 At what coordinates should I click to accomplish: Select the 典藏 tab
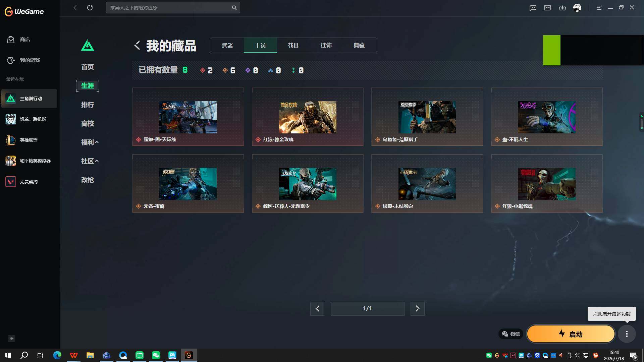pyautogui.click(x=359, y=45)
